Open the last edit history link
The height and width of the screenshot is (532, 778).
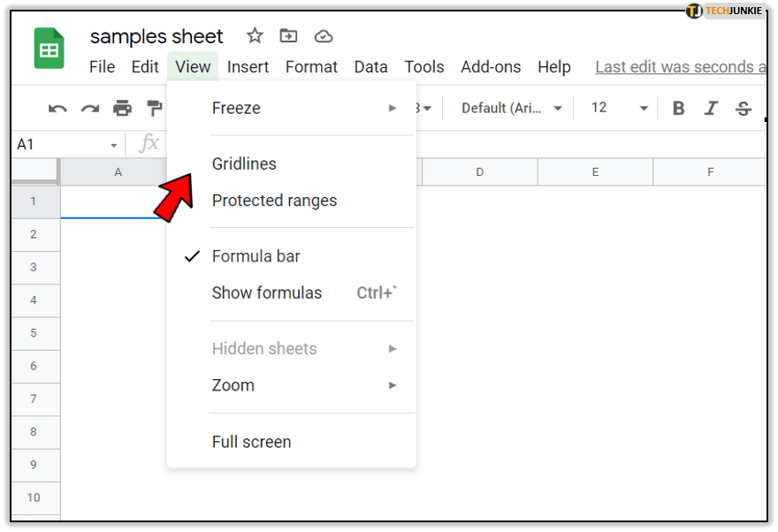point(680,67)
